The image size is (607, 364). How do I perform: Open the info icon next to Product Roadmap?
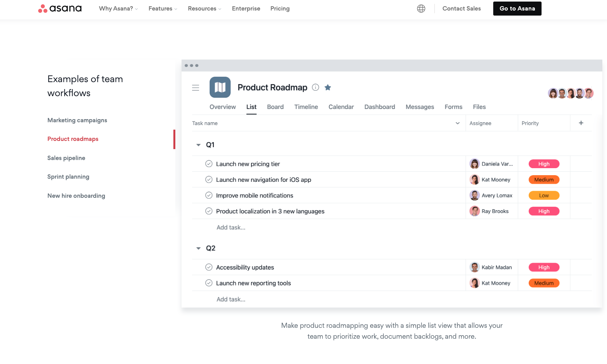(316, 88)
